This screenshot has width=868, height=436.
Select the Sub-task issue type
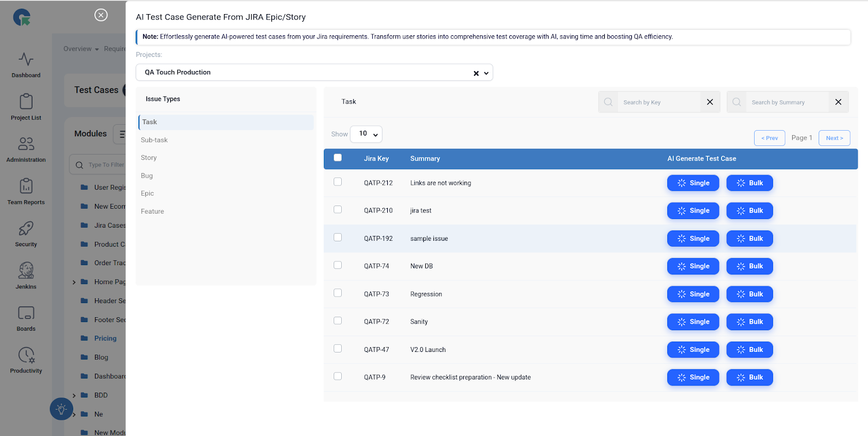[154, 140]
